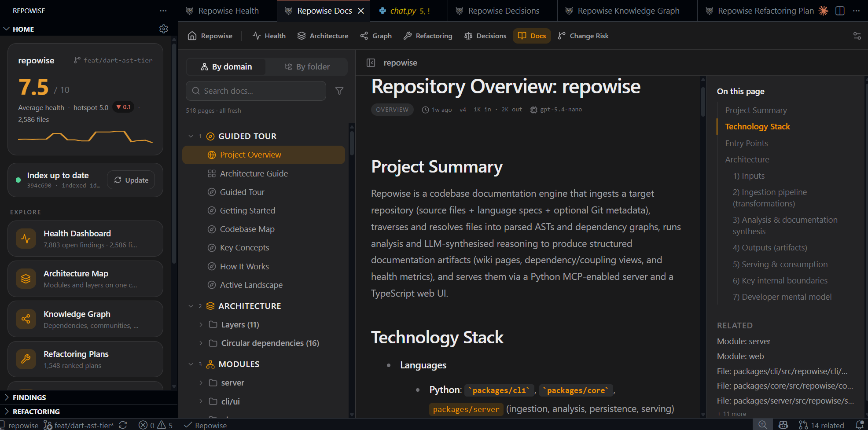Viewport: 868px width, 430px height.
Task: Open REPOWISE panel more actions menu
Action: pos(163,11)
